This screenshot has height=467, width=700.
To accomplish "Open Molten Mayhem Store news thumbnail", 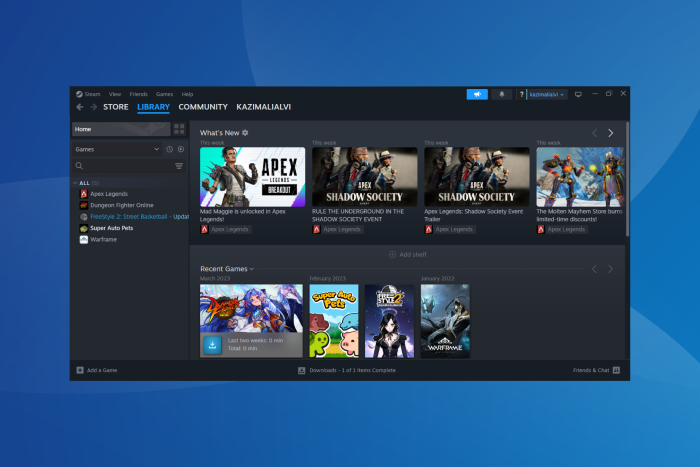I will (580, 177).
